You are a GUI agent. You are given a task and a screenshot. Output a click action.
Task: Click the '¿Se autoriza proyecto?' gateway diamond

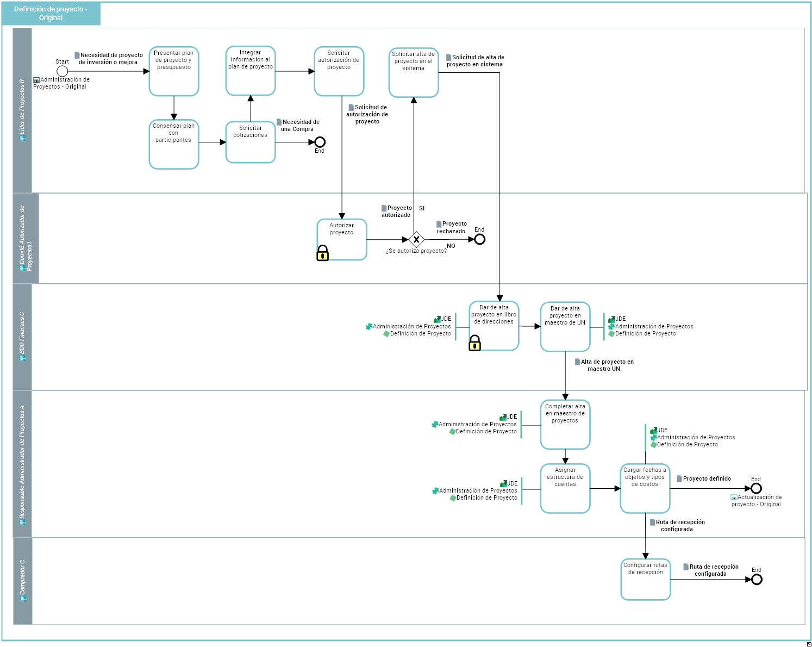click(x=416, y=239)
